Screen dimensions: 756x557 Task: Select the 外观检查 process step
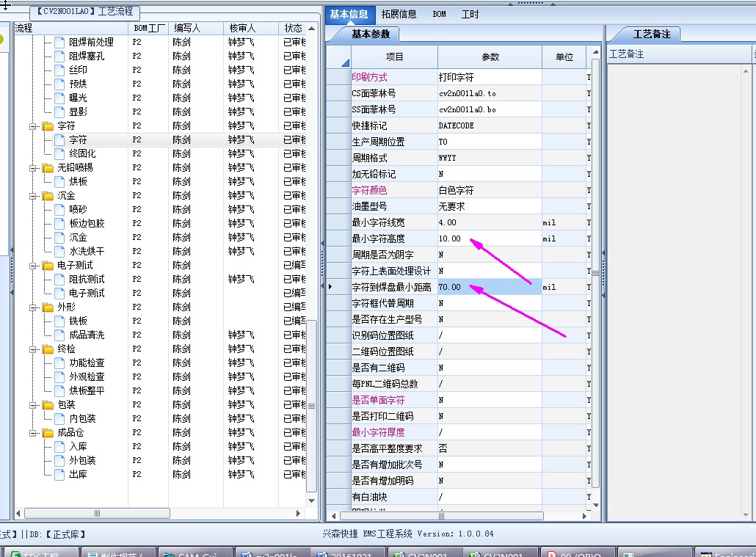tap(87, 376)
